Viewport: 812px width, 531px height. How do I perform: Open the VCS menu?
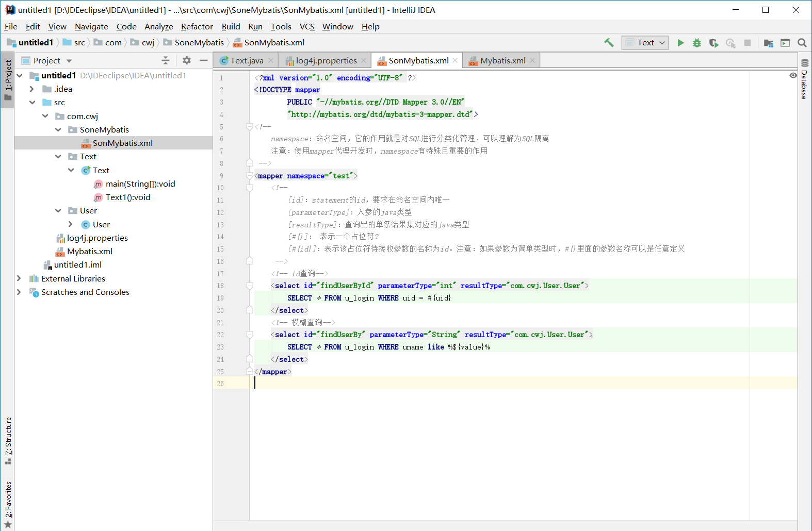307,27
